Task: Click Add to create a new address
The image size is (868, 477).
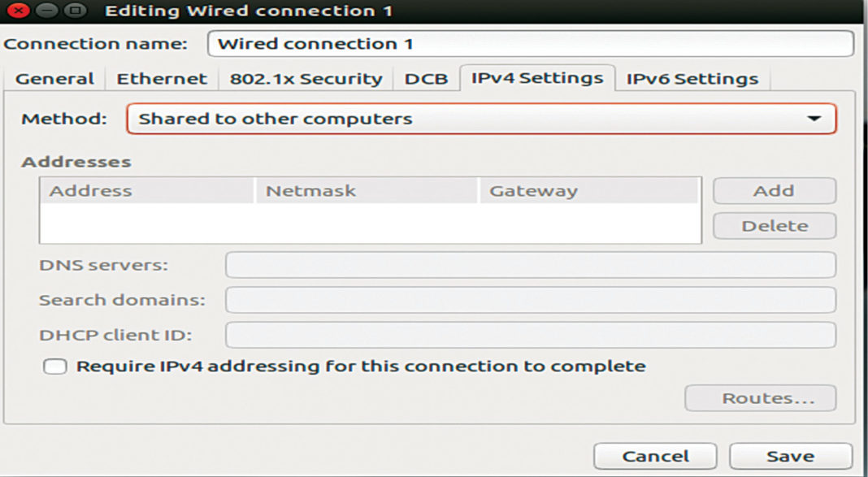Action: (x=773, y=190)
